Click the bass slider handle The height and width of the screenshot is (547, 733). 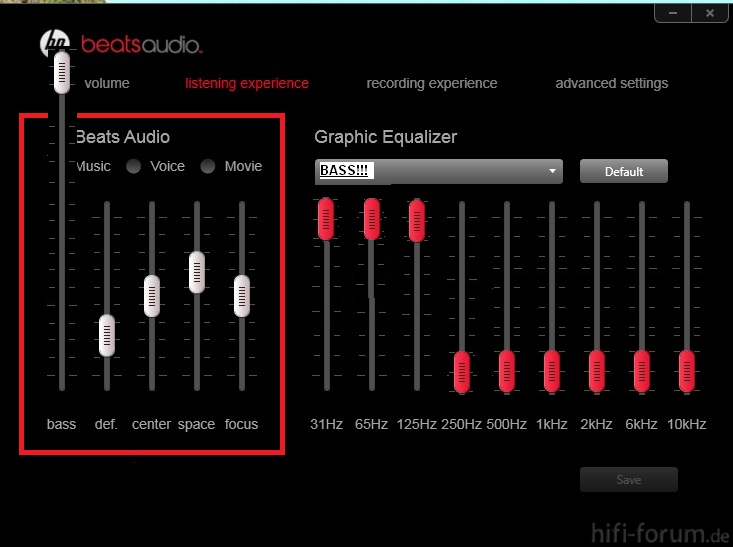62,73
